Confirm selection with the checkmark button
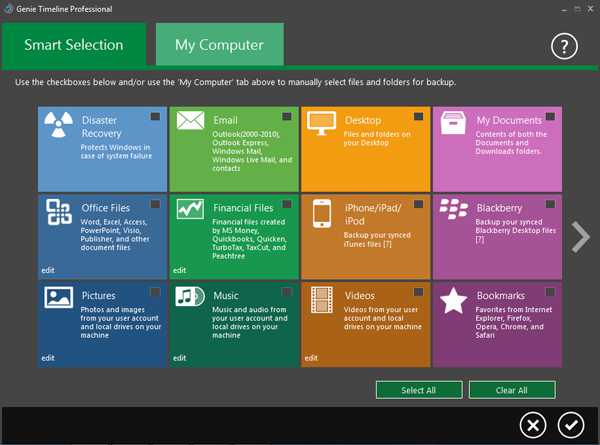 click(571, 425)
